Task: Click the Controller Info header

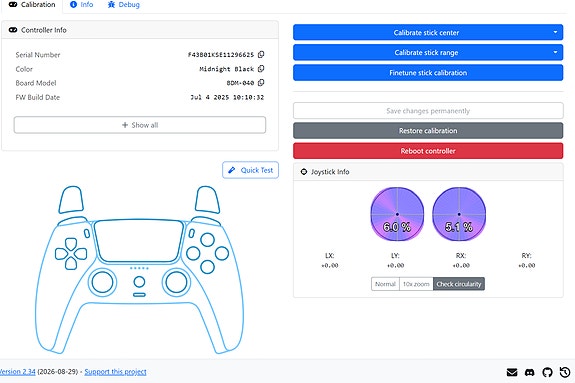Action: point(140,30)
